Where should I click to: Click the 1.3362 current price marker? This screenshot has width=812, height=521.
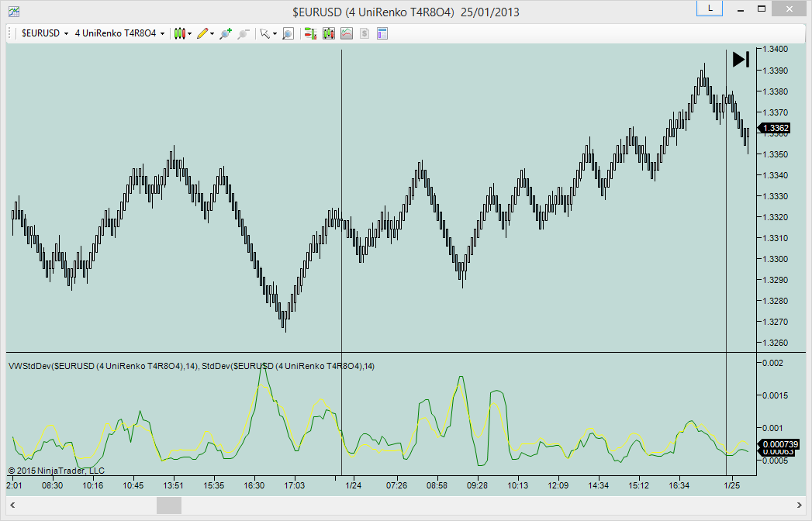pos(774,128)
